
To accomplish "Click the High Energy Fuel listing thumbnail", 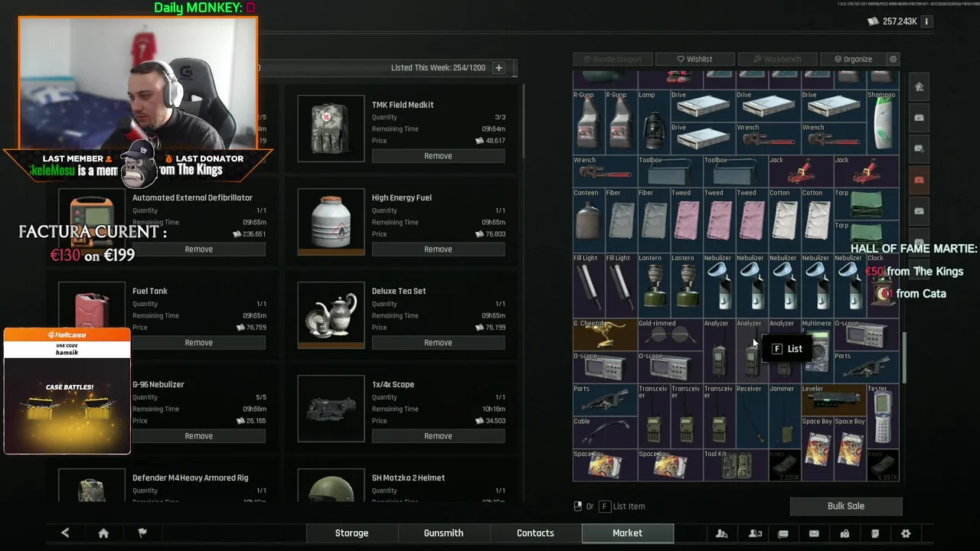I will coord(331,222).
